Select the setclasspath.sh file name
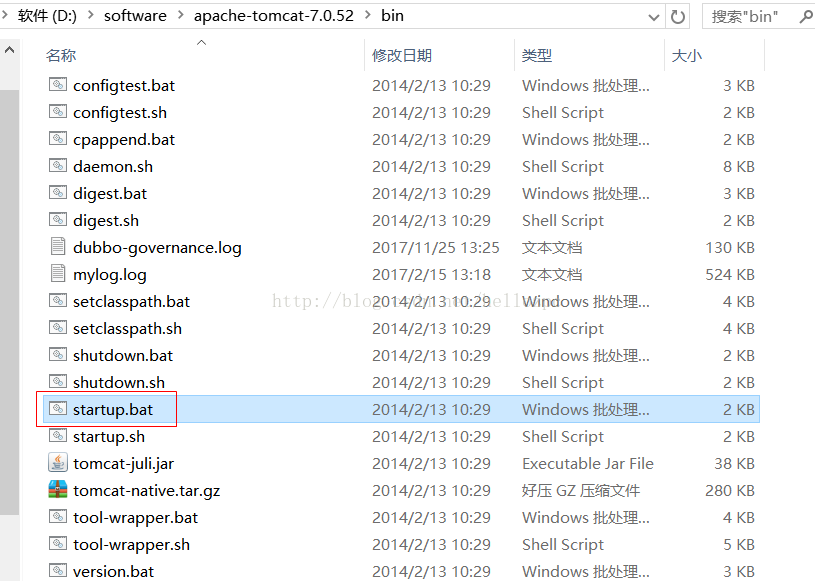The width and height of the screenshot is (815, 581). [127, 328]
